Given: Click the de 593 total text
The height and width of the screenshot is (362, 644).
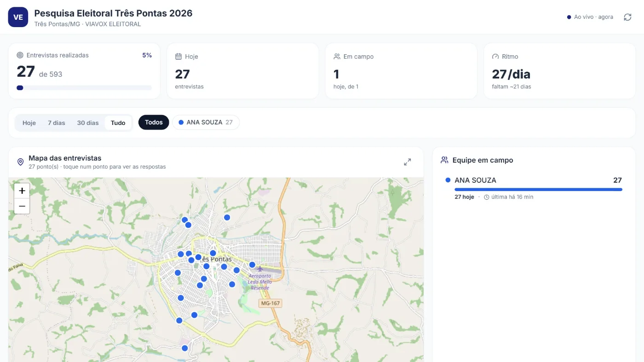Looking at the screenshot, I should [51, 74].
